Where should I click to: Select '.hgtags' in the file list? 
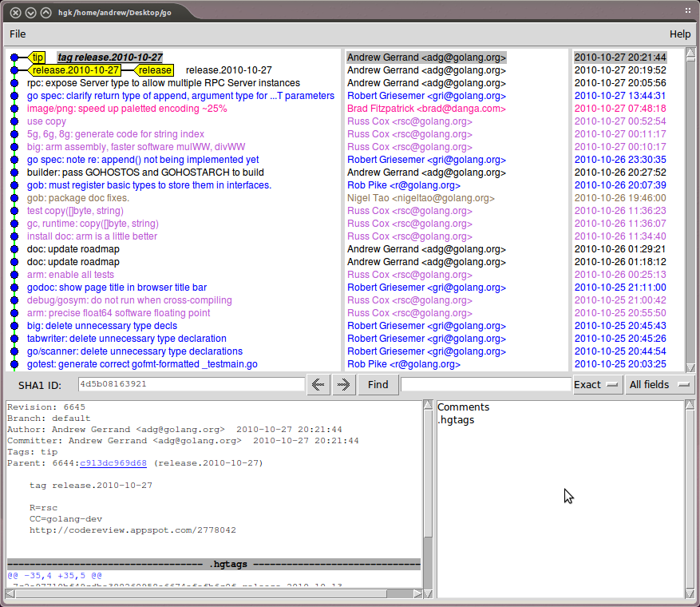[x=454, y=420]
